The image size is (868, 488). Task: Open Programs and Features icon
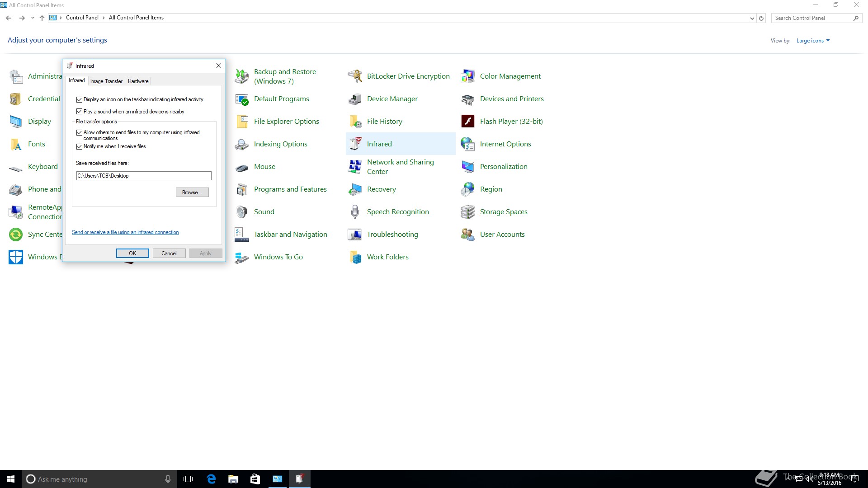click(x=241, y=189)
